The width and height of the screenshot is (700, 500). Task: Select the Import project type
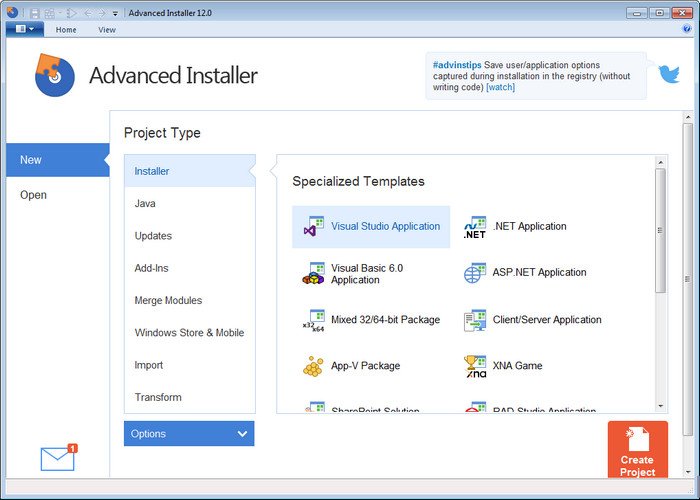[x=190, y=365]
